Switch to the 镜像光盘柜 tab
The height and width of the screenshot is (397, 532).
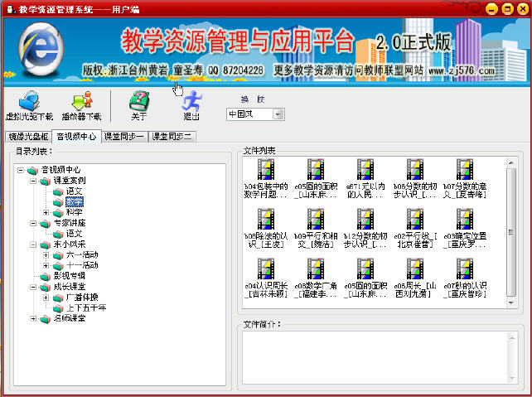(x=28, y=137)
